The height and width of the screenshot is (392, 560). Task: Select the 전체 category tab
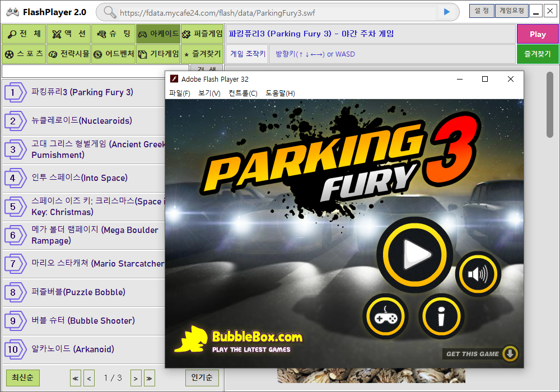coord(24,34)
